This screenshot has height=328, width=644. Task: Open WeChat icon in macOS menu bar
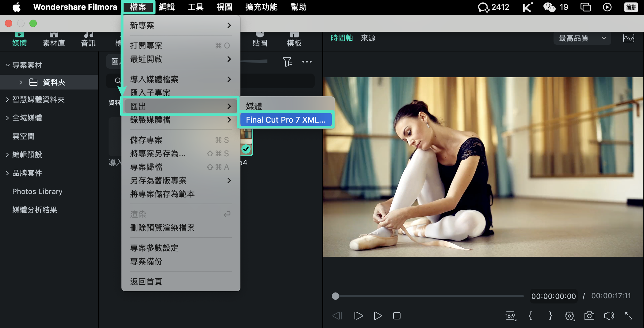pos(550,7)
